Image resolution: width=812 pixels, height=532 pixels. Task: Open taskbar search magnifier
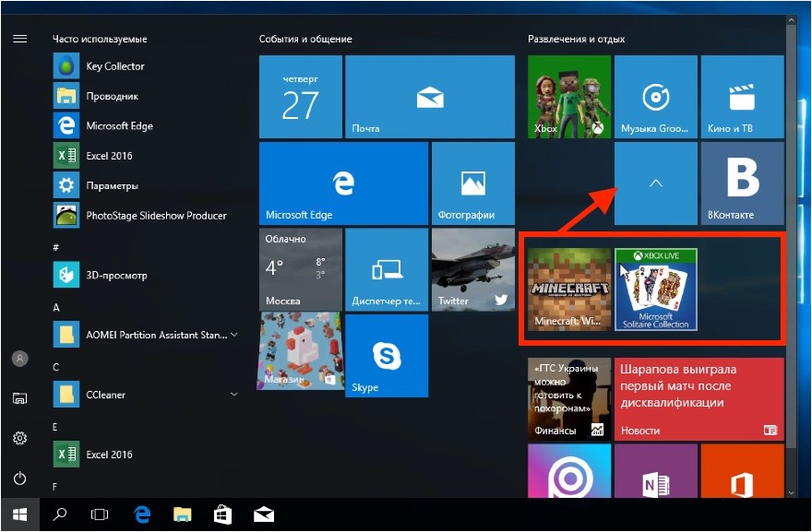(x=60, y=514)
